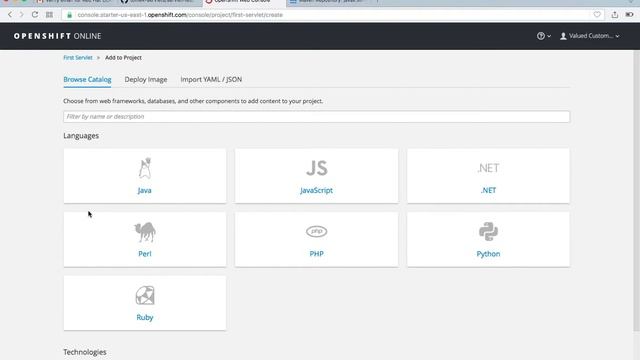Screen dimensions: 640x360
Task: Click the page vertical scrollbar
Action: (x=636, y=192)
